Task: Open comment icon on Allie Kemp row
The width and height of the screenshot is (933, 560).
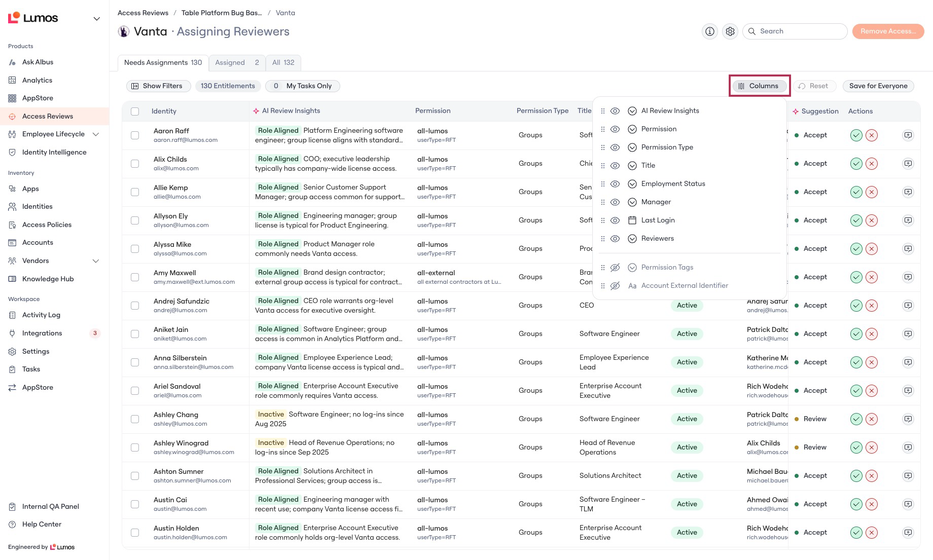Action: pos(908,192)
